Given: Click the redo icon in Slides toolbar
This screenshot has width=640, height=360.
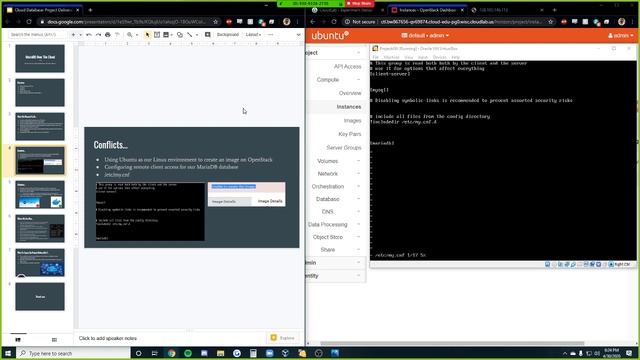Looking at the screenshot, I should click(98, 35).
